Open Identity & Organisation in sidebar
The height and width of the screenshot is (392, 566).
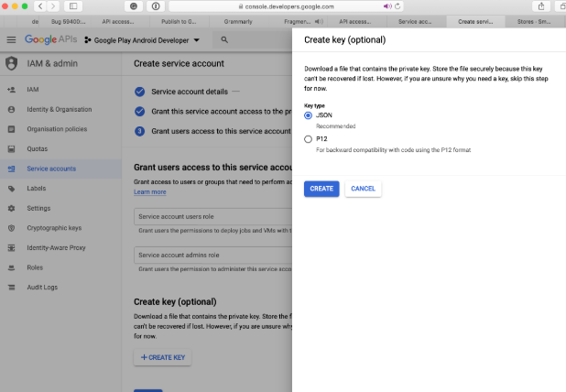point(60,109)
